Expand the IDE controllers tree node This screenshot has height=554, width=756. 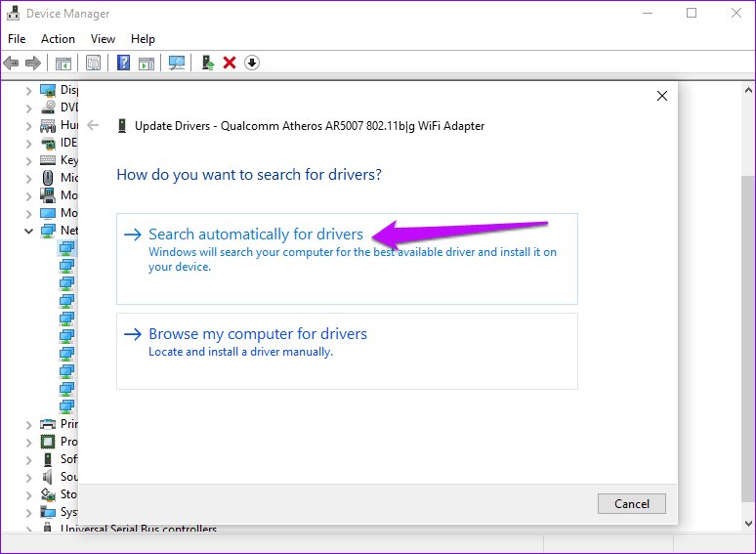click(x=29, y=144)
